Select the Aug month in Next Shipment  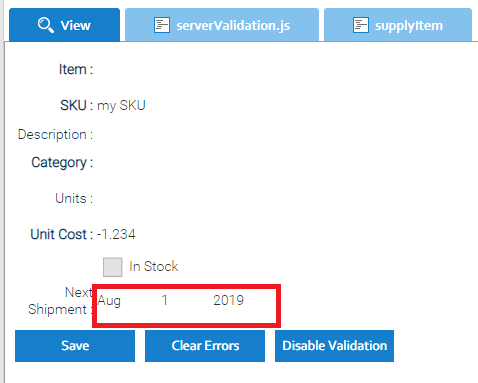[109, 301]
